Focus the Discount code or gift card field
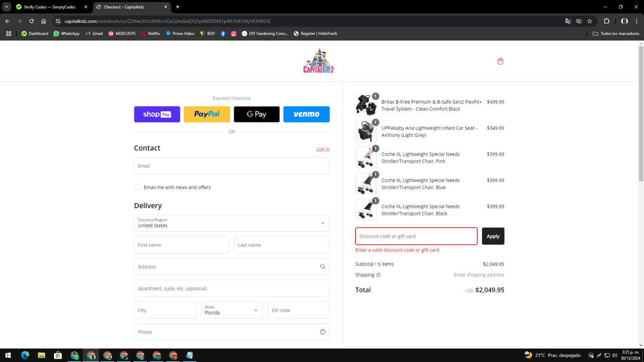 [x=416, y=236]
